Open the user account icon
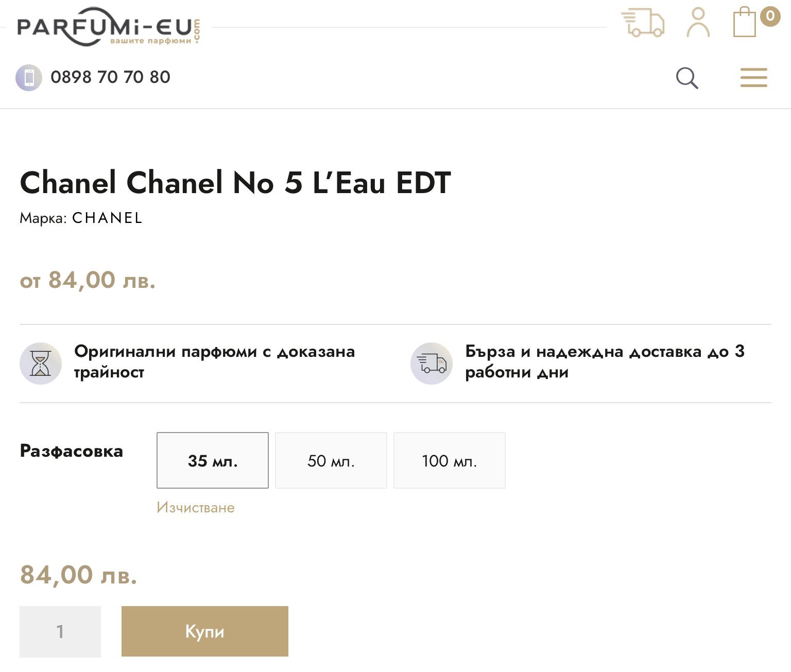The height and width of the screenshot is (672, 791). click(698, 23)
